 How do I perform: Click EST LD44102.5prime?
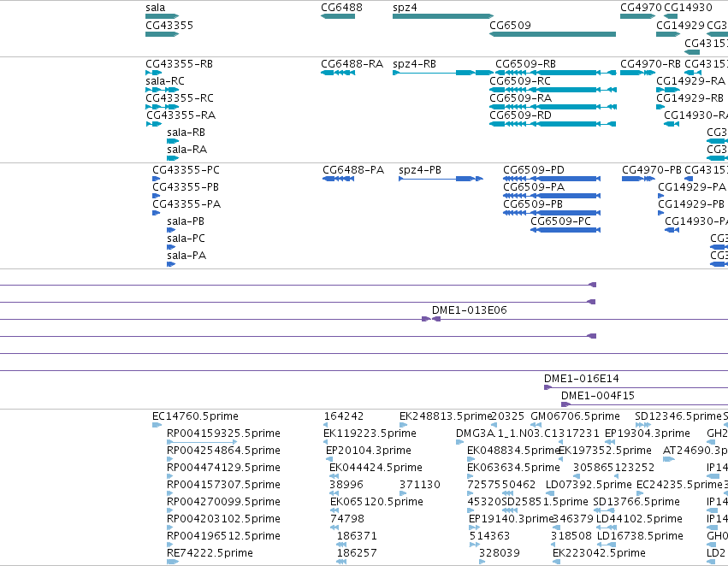[x=607, y=528]
